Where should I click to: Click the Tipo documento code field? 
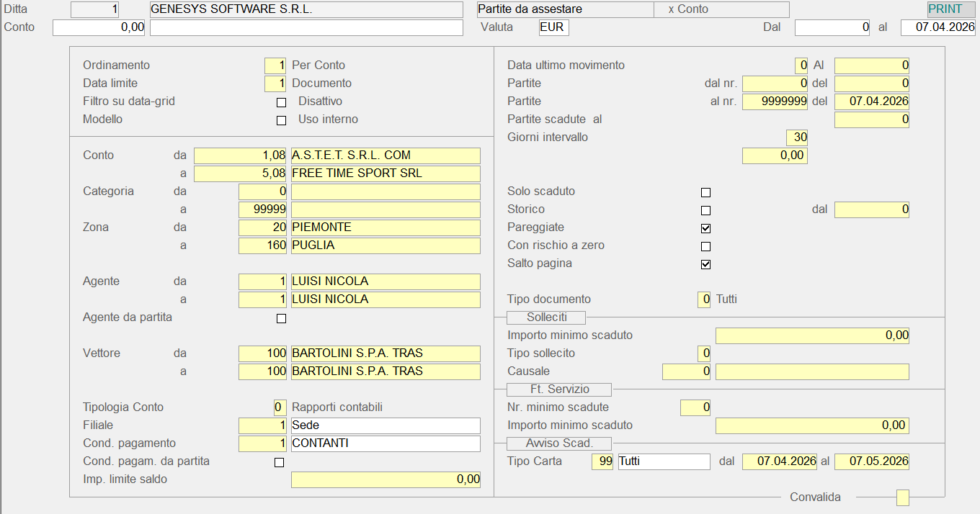pyautogui.click(x=704, y=299)
